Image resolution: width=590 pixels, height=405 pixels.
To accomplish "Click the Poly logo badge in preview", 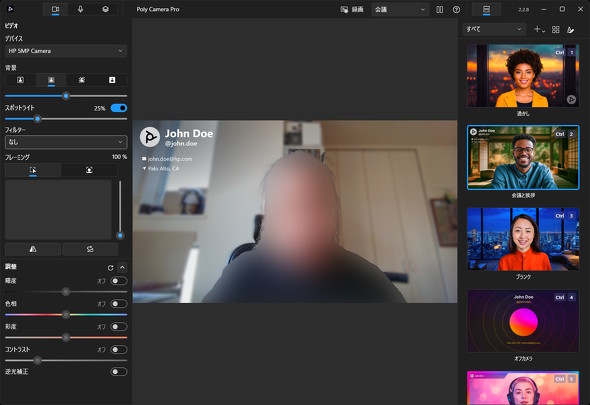I will click(x=150, y=137).
